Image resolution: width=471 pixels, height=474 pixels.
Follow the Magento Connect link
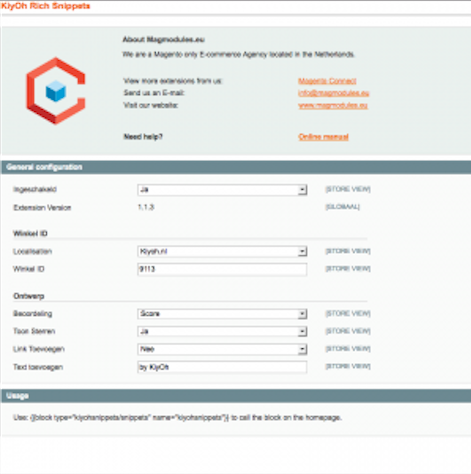pos(327,81)
